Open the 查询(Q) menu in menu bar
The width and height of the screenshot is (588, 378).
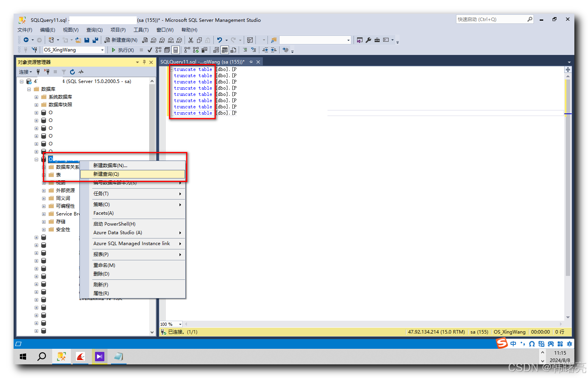point(94,30)
